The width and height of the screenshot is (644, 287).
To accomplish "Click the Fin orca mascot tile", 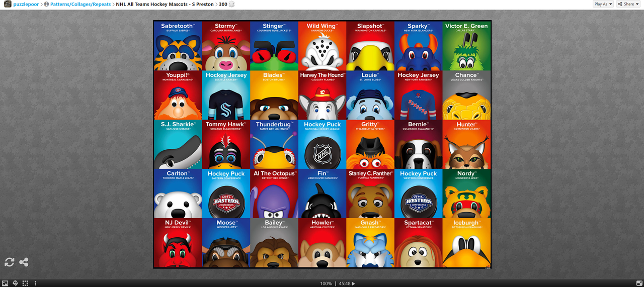I will pos(322,194).
